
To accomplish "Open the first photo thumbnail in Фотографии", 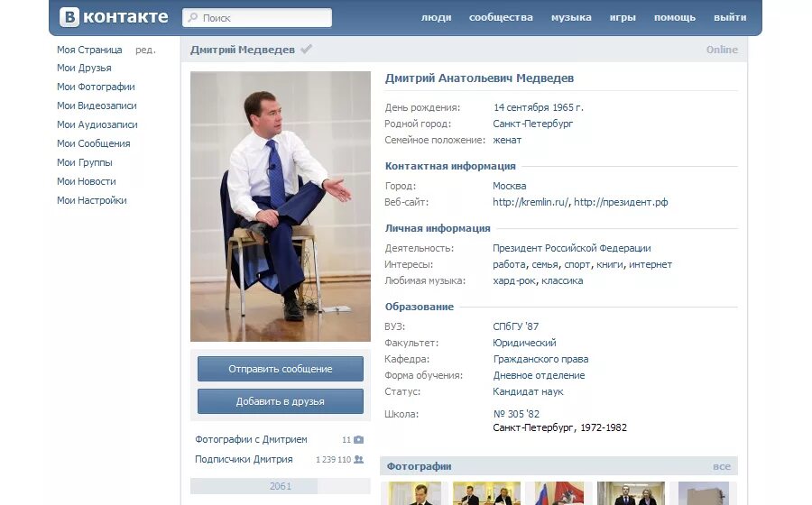I will (x=414, y=493).
